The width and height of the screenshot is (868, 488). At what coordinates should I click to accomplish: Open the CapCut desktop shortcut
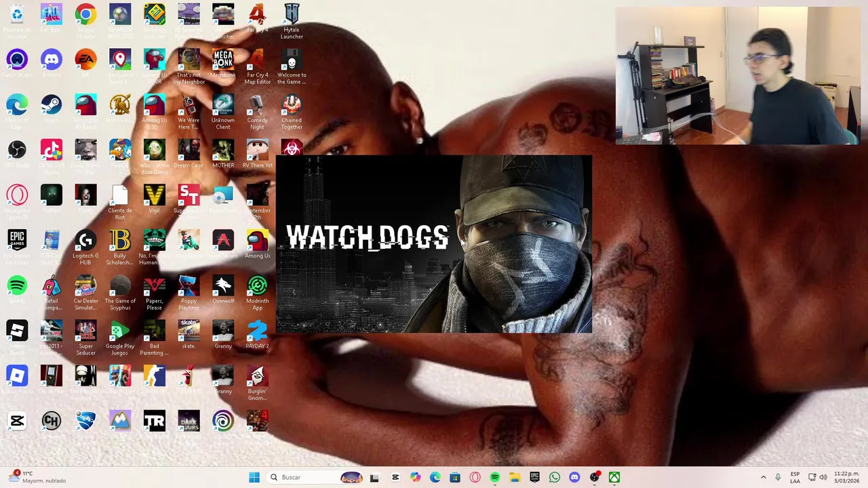click(17, 421)
